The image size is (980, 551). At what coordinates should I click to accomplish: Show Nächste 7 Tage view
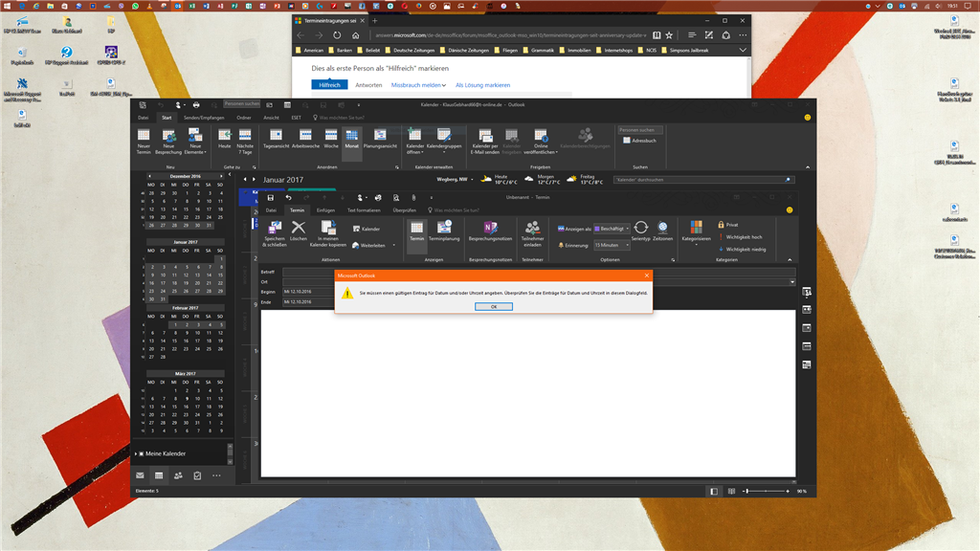click(245, 142)
